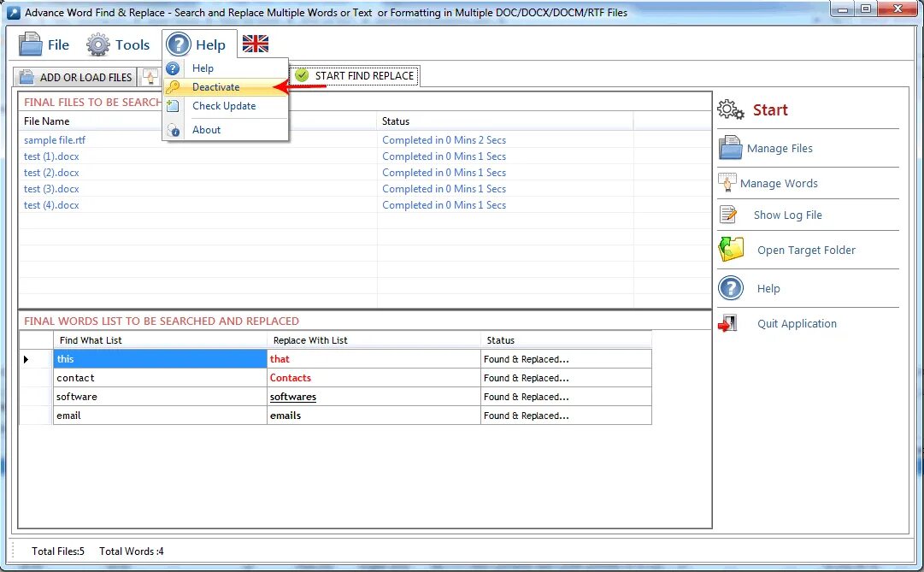Click the key icon beside Deactivate
Screen dimensions: 924x572
coord(173,87)
